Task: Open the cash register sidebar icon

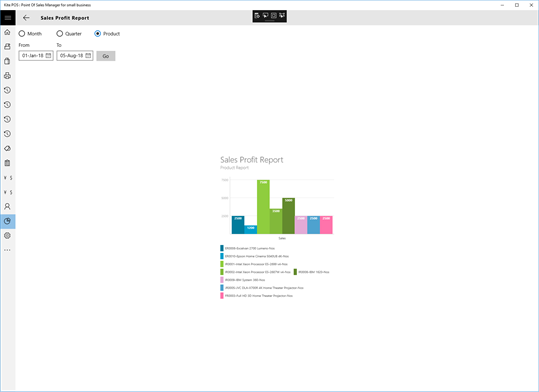Action: [7, 47]
